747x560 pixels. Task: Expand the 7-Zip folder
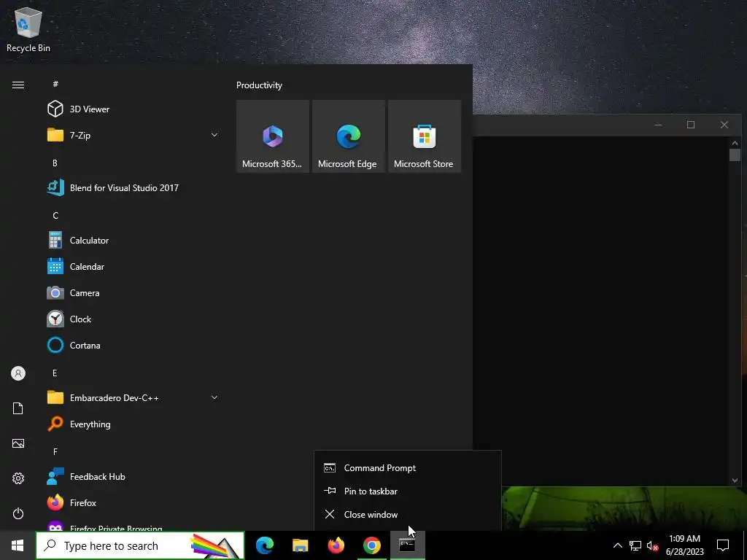[x=132, y=135]
